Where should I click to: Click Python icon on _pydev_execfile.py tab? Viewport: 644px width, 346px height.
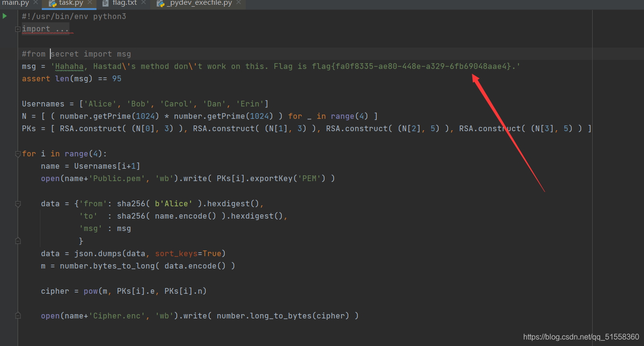pos(161,3)
